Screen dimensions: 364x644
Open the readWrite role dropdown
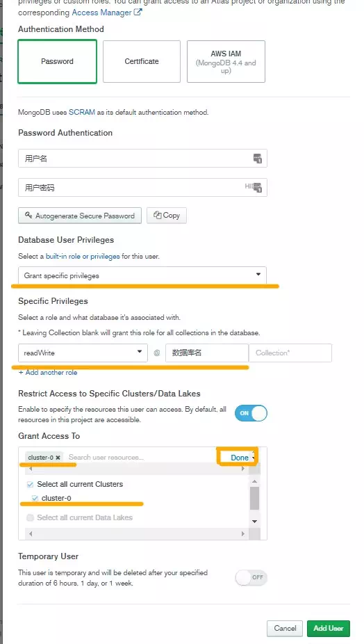click(x=83, y=353)
